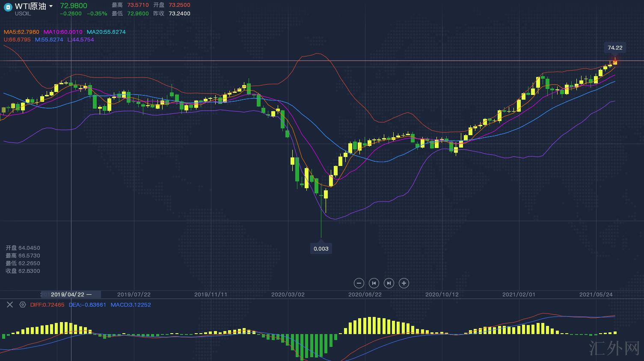Zoom out the chart with minus button
644x361 pixels.
(x=359, y=283)
